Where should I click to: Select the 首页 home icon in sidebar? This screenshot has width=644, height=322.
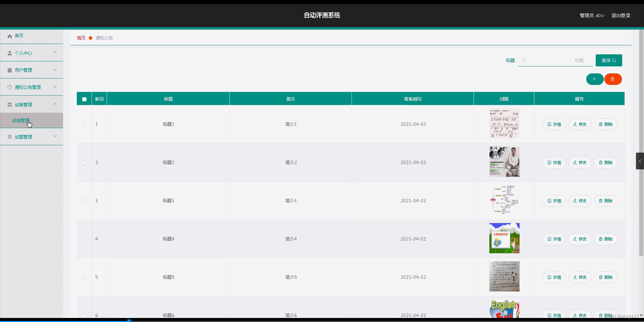9,36
